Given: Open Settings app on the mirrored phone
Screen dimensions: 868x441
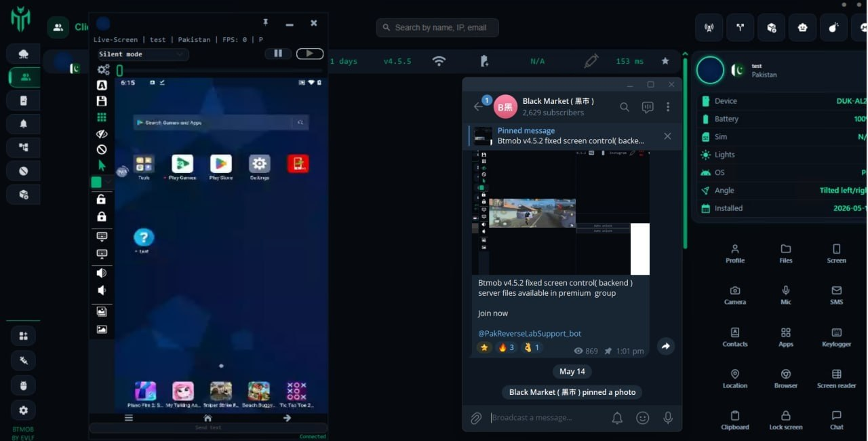Looking at the screenshot, I should [x=259, y=167].
